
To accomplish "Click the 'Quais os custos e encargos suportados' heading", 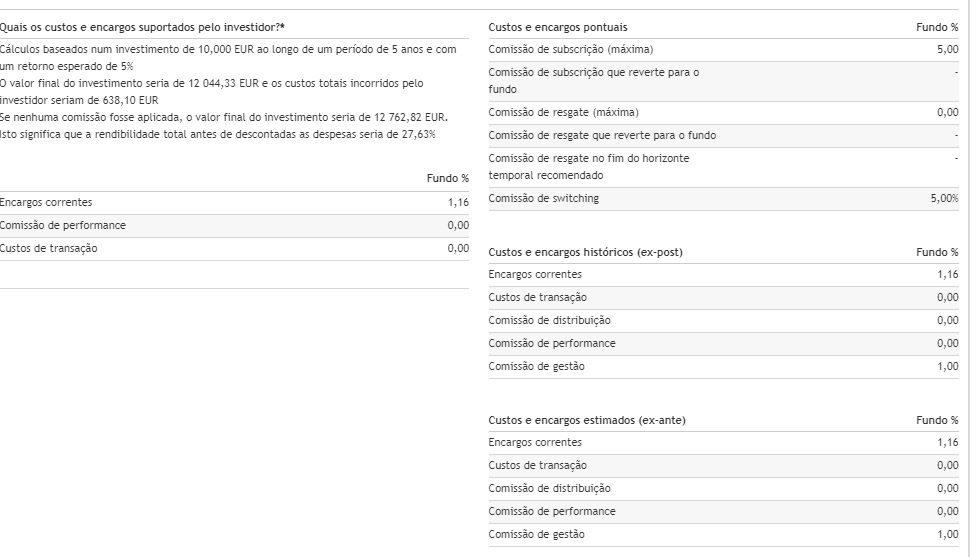I will click(141, 27).
